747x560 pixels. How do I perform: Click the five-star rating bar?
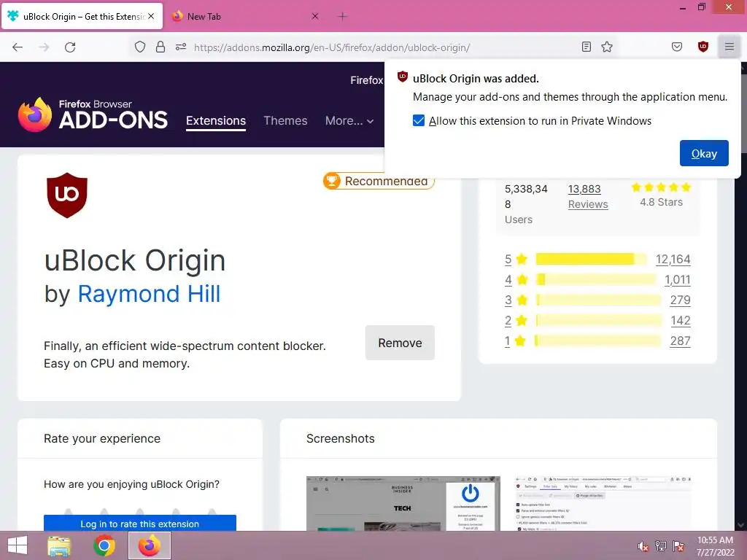[591, 259]
